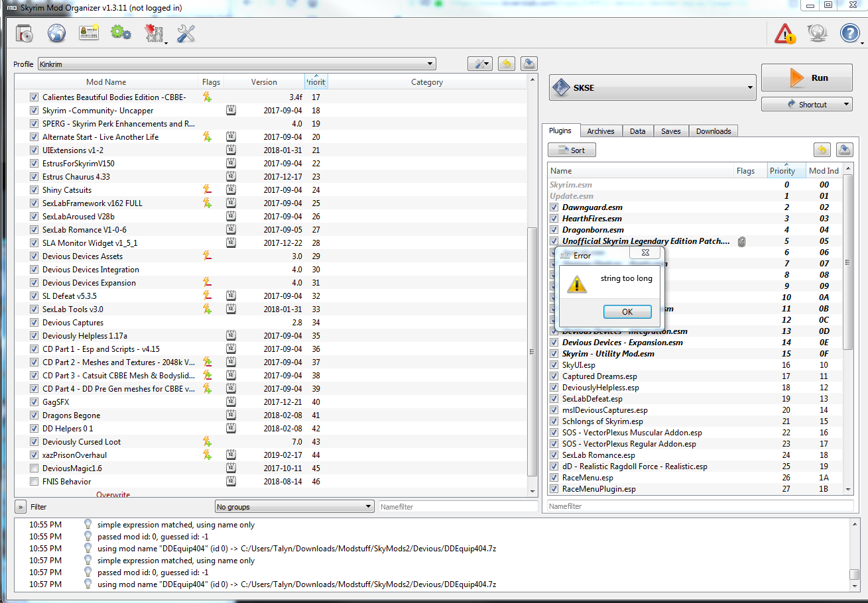Click calendar icon on FNIS Behavior row
The width and height of the screenshot is (868, 603).
(231, 482)
